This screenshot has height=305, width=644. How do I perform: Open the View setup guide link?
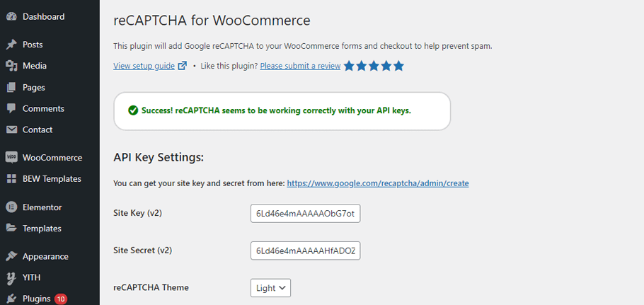144,66
